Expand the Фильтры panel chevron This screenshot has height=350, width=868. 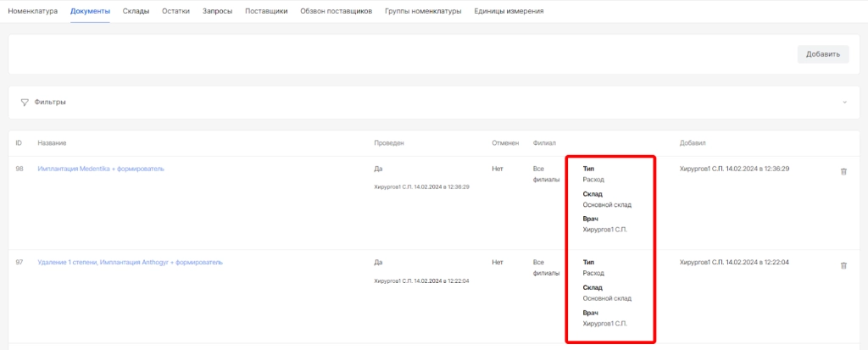[844, 103]
